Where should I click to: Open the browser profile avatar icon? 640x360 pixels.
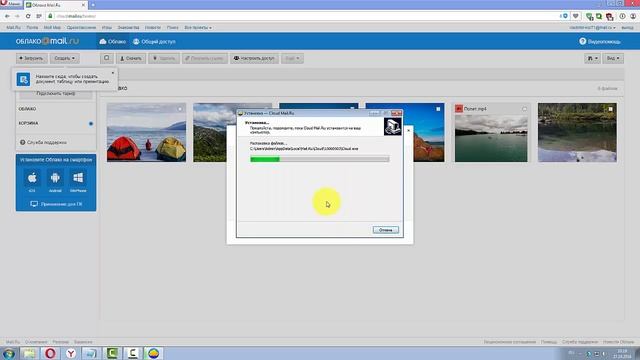click(633, 16)
